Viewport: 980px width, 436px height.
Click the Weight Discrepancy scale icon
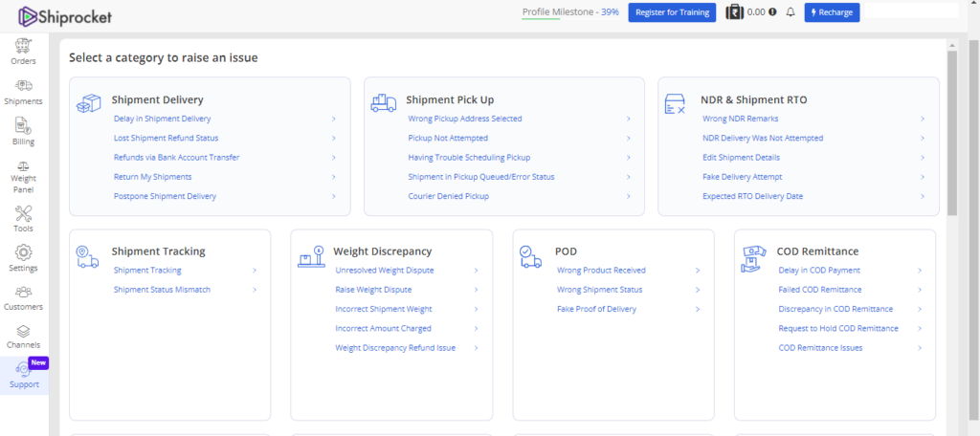pyautogui.click(x=311, y=257)
